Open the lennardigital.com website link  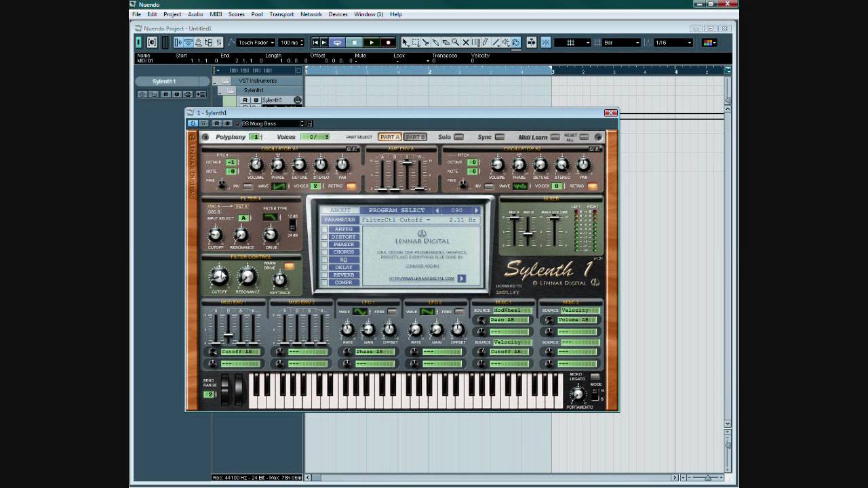click(x=421, y=279)
